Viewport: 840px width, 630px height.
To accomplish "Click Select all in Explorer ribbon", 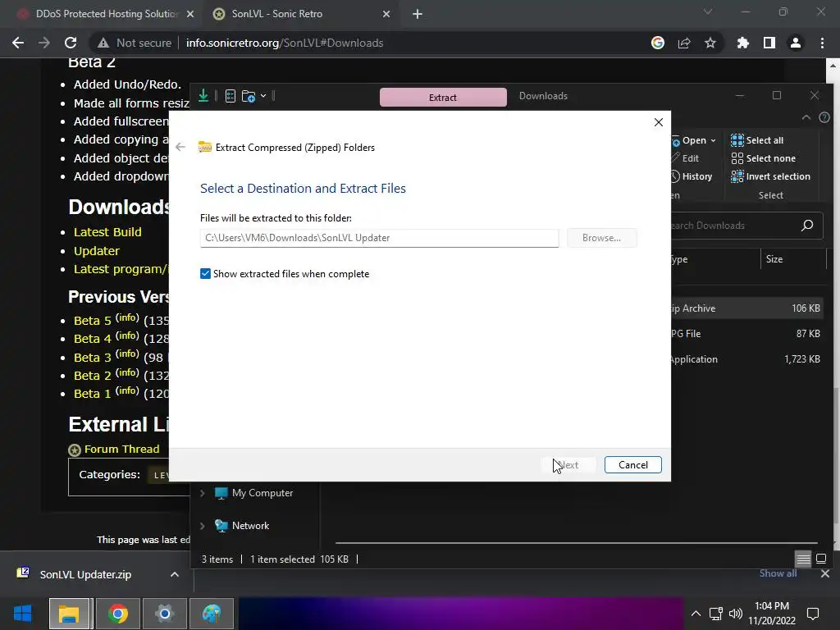I will (757, 140).
